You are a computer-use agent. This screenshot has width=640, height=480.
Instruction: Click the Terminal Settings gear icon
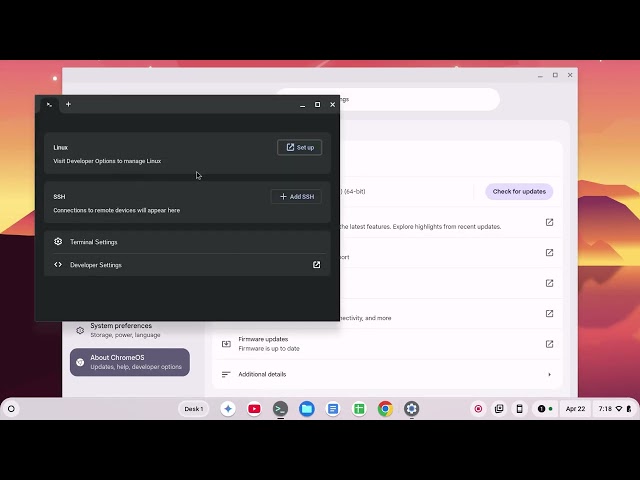point(58,242)
